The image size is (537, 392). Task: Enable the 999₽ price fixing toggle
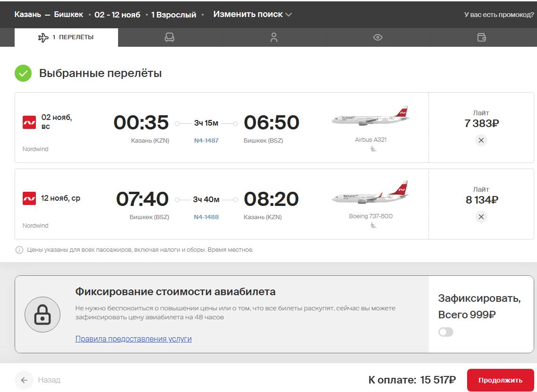446,332
